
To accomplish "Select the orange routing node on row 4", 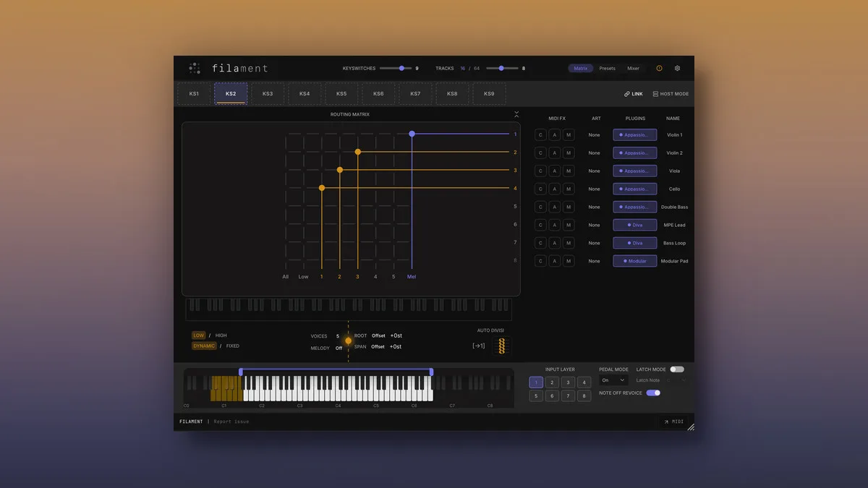I will tap(322, 188).
